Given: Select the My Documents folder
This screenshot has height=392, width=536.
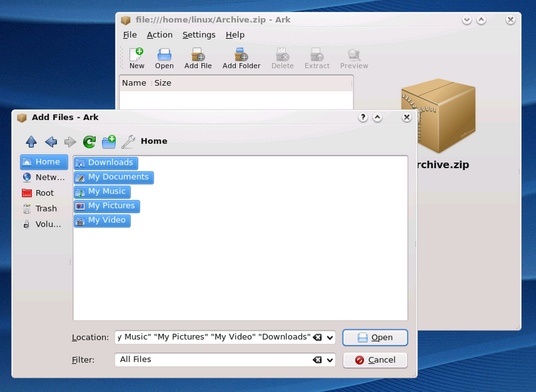Looking at the screenshot, I should (118, 177).
